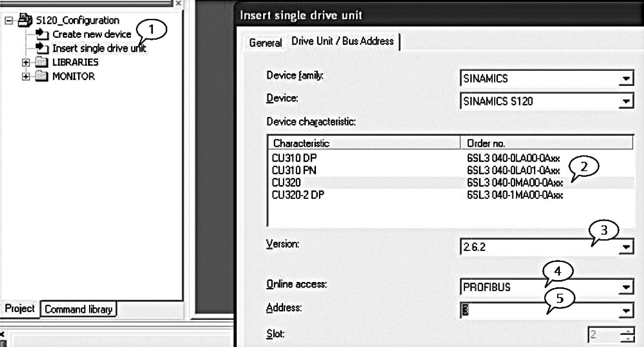Select CU320-2 DP in characteristic list
644x347 pixels.
click(298, 195)
